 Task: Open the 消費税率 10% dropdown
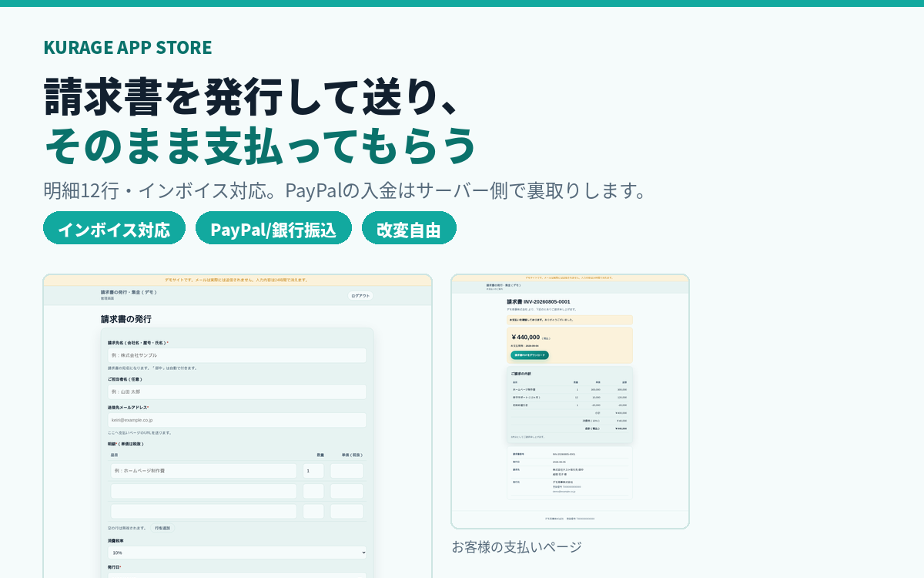(x=237, y=553)
